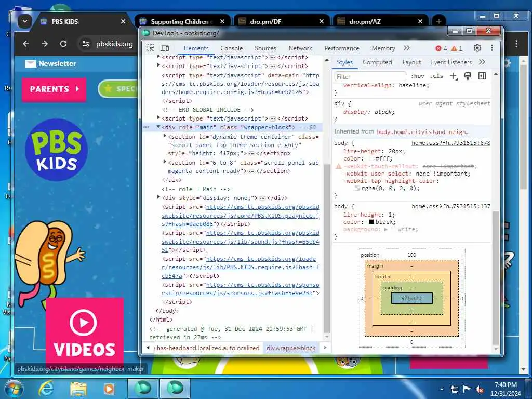Expand the div style="display: none;" node
532x399 pixels.
coord(158,197)
